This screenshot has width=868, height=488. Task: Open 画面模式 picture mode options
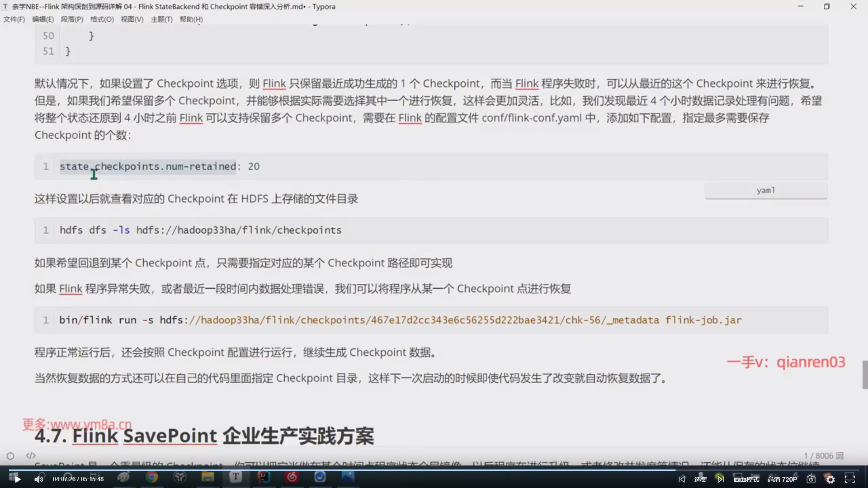pyautogui.click(x=746, y=479)
